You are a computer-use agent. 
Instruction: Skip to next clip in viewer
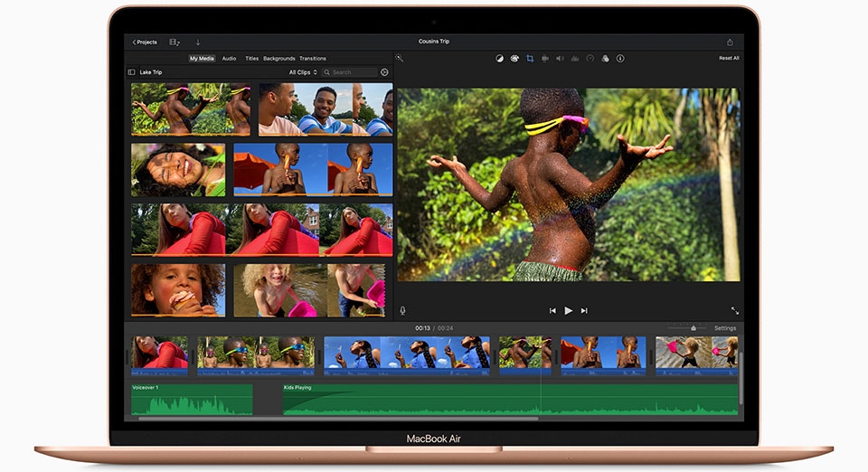(x=584, y=311)
